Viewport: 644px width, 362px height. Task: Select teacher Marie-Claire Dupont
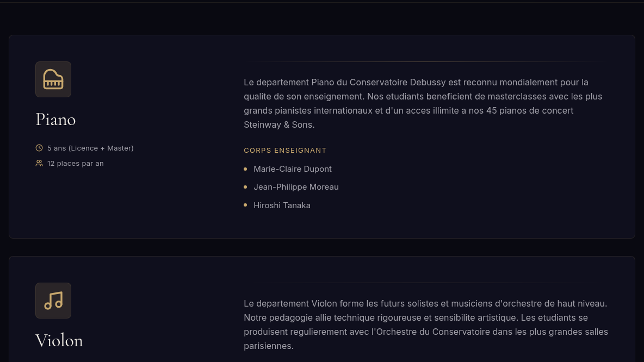tap(293, 169)
